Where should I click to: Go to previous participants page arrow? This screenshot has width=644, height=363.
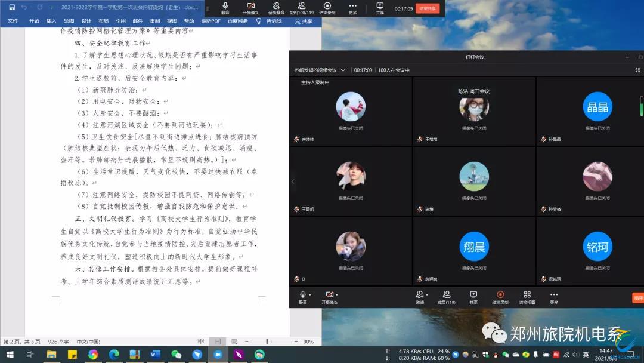(x=292, y=181)
